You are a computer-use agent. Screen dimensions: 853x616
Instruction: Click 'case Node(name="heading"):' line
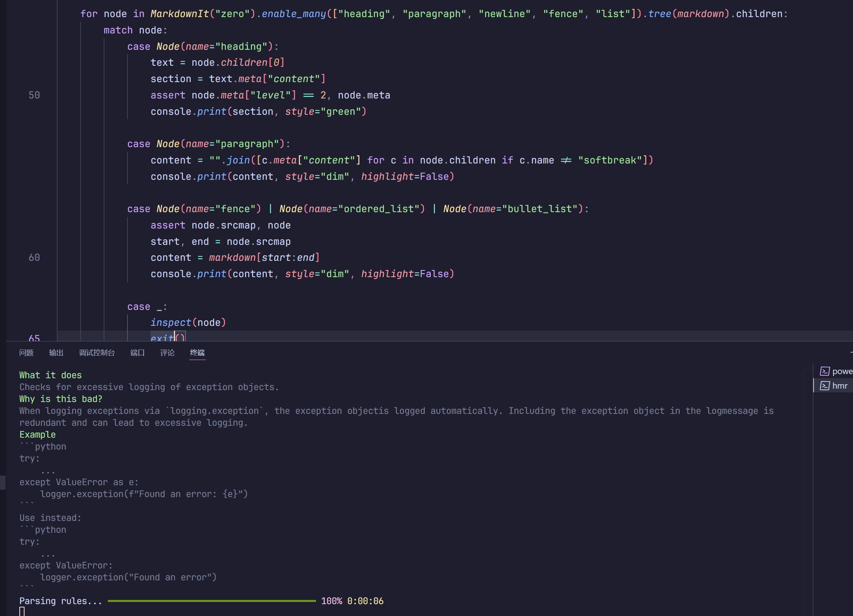pyautogui.click(x=203, y=47)
